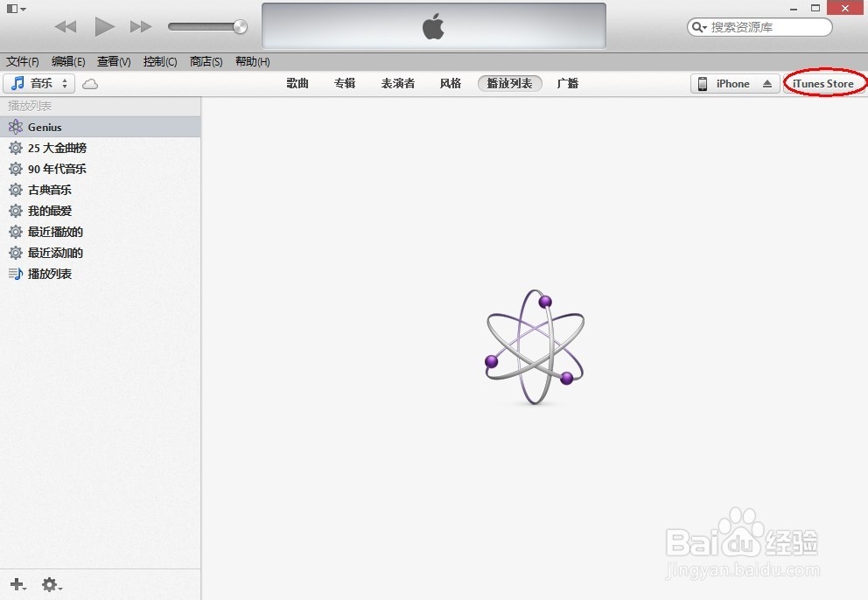Click the iPhone device button
The height and width of the screenshot is (600, 868).
pos(728,83)
